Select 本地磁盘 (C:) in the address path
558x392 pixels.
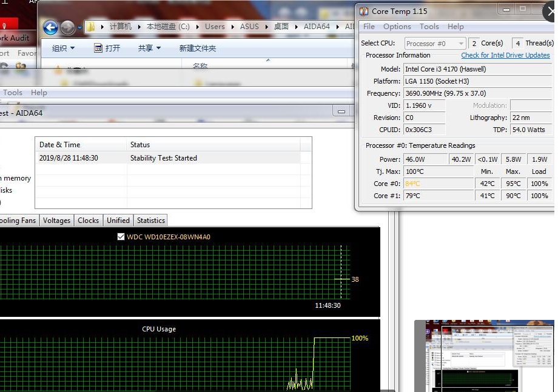coord(168,27)
